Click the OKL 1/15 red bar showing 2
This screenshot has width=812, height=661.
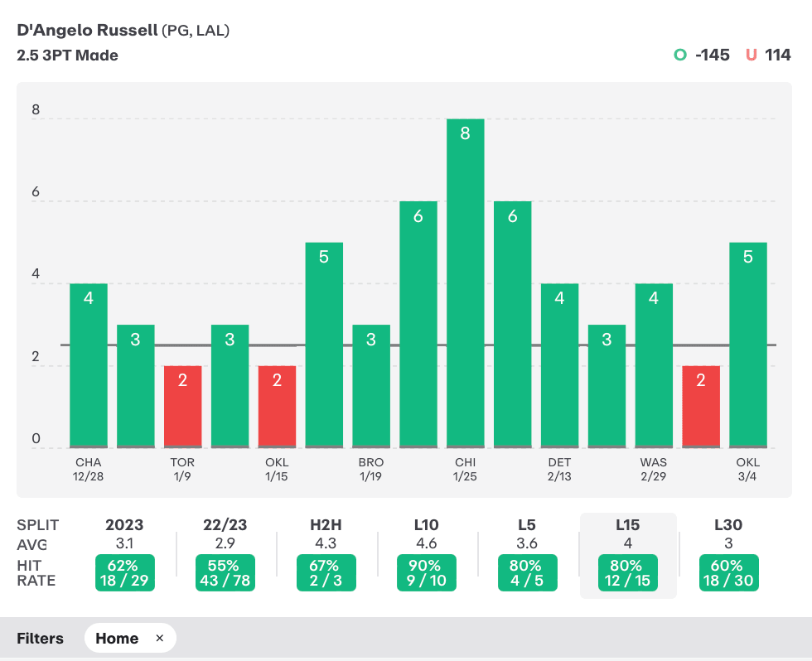click(277, 407)
